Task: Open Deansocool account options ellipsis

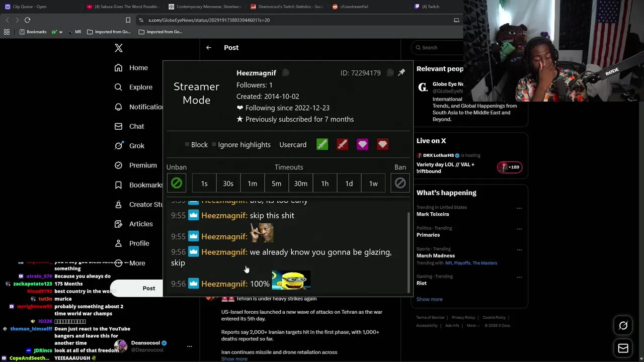Action: click(190, 346)
